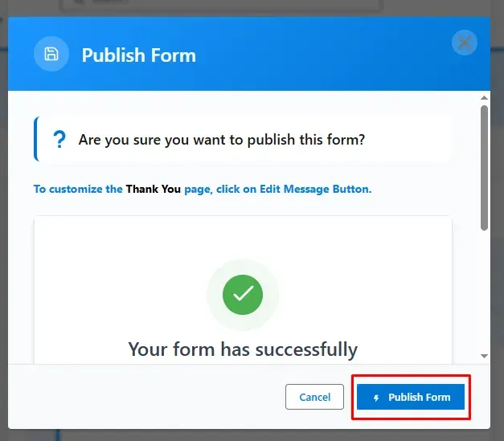
Task: Click the scrollbar track below the thumb
Action: pos(484,291)
